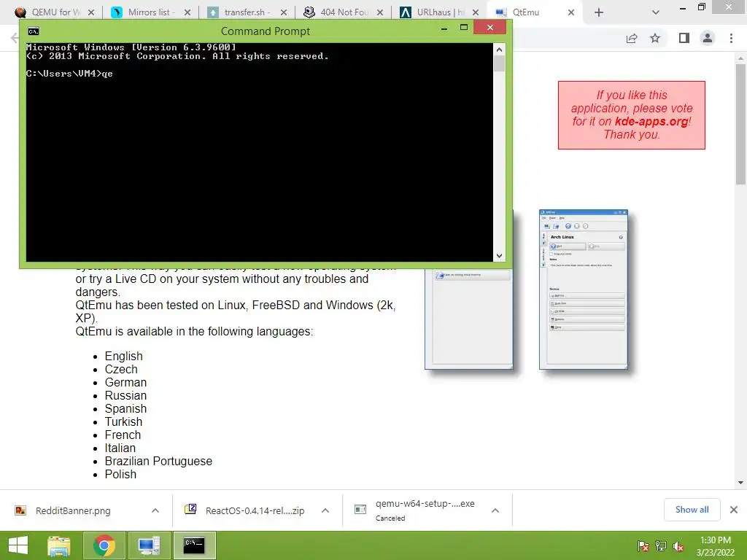The image size is (747, 560).
Task: Open RedditBanner.png download
Action: (x=74, y=510)
